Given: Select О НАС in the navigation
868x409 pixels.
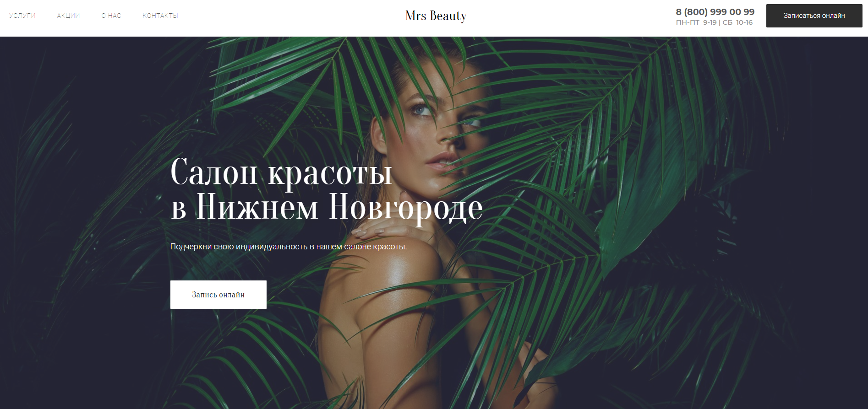Looking at the screenshot, I should 111,16.
